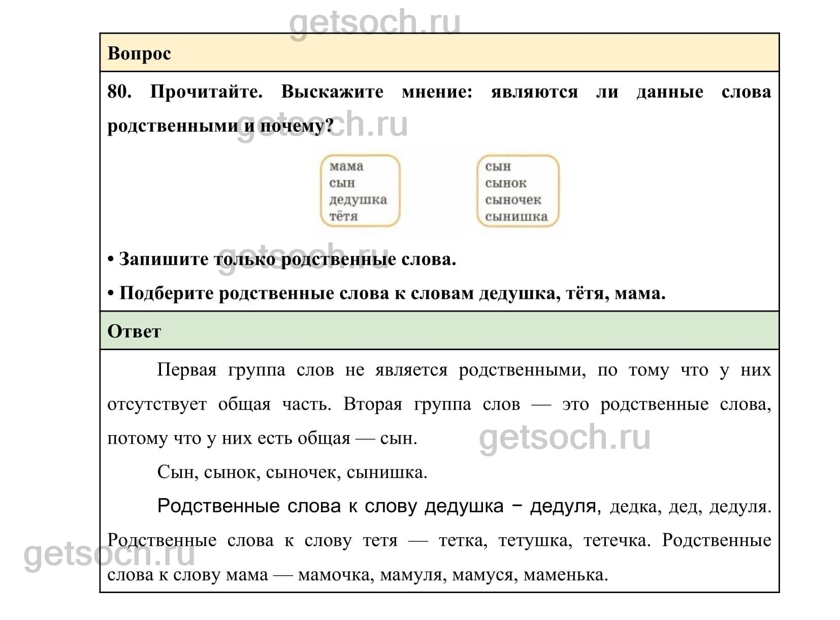Image resolution: width=840 pixels, height=620 pixels.
Task: Click "сын" in the left word box
Action: 342,183
